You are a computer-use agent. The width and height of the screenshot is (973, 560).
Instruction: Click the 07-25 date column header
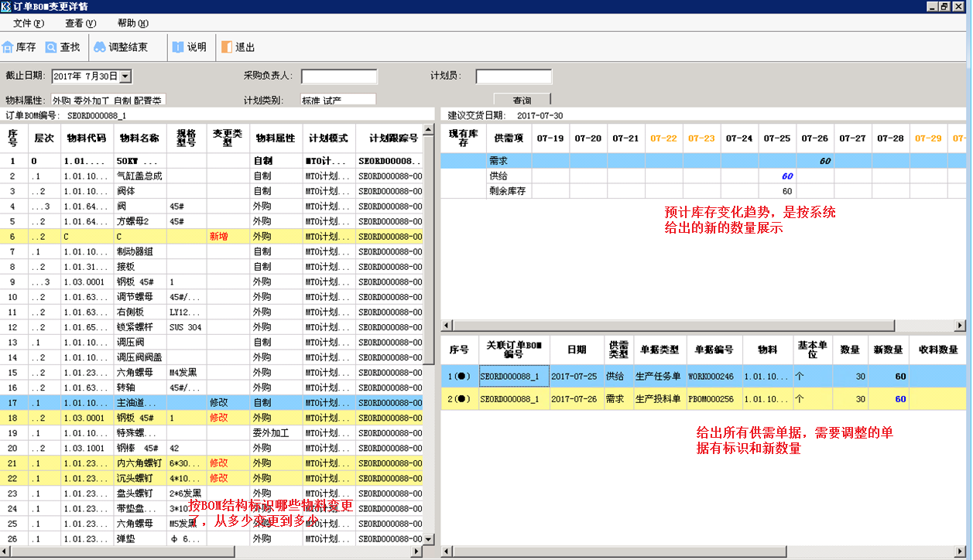[777, 138]
